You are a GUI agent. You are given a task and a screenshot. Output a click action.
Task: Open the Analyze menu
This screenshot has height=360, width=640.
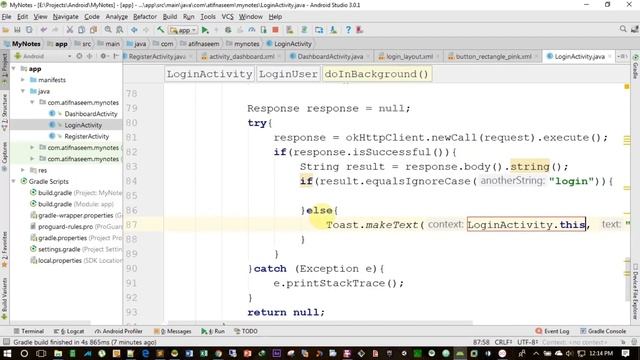coord(117,17)
